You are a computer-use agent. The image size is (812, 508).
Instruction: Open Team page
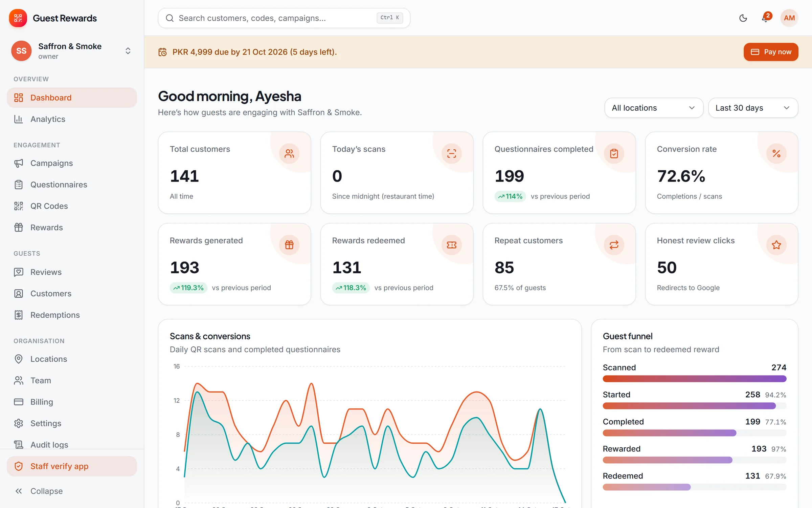click(x=72, y=381)
